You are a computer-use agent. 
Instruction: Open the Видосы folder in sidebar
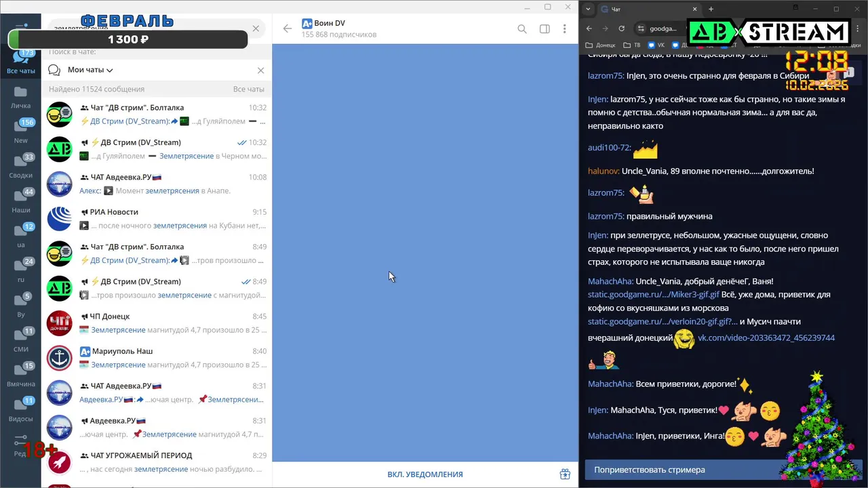tap(20, 409)
